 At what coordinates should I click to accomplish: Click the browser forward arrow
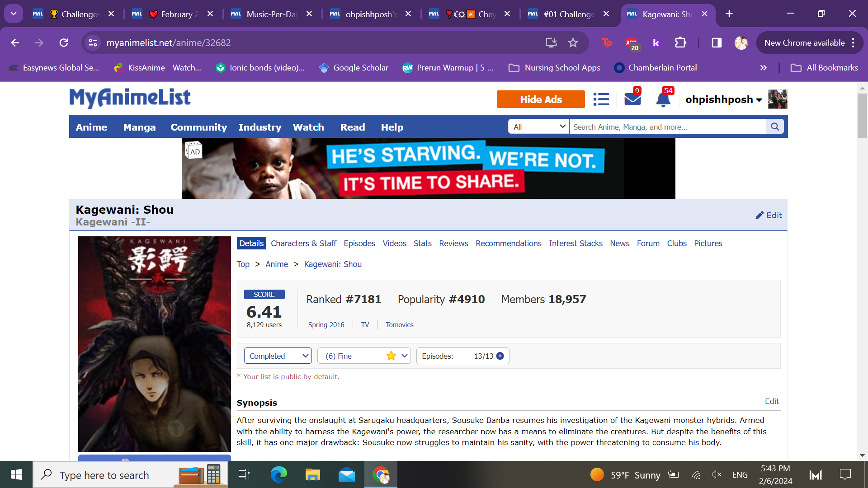[x=39, y=42]
